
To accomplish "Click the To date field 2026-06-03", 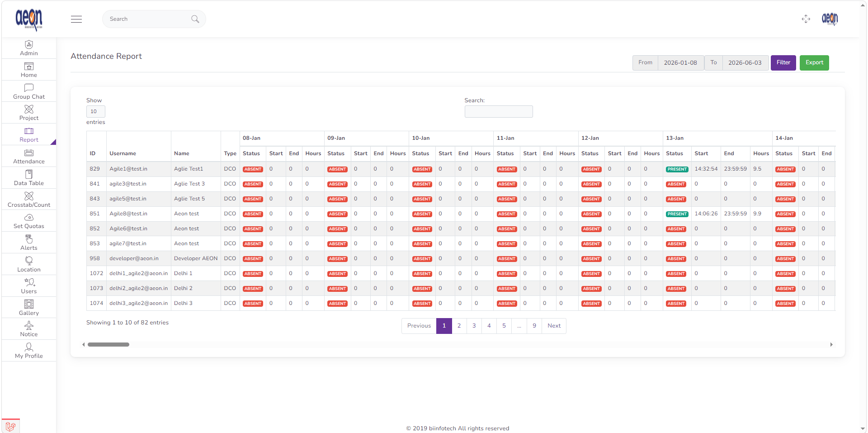I will tap(745, 63).
